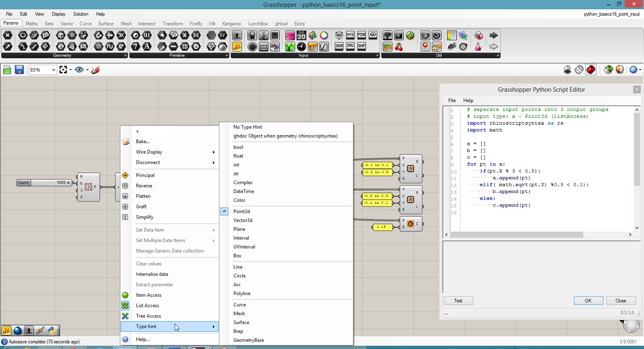Screen dimensions: 644x349
Task: Click the red shaded preview mode icon
Action: point(590,70)
